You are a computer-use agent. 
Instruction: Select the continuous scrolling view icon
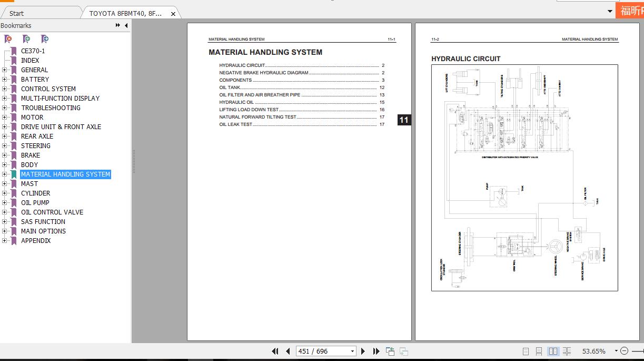[x=539, y=350]
